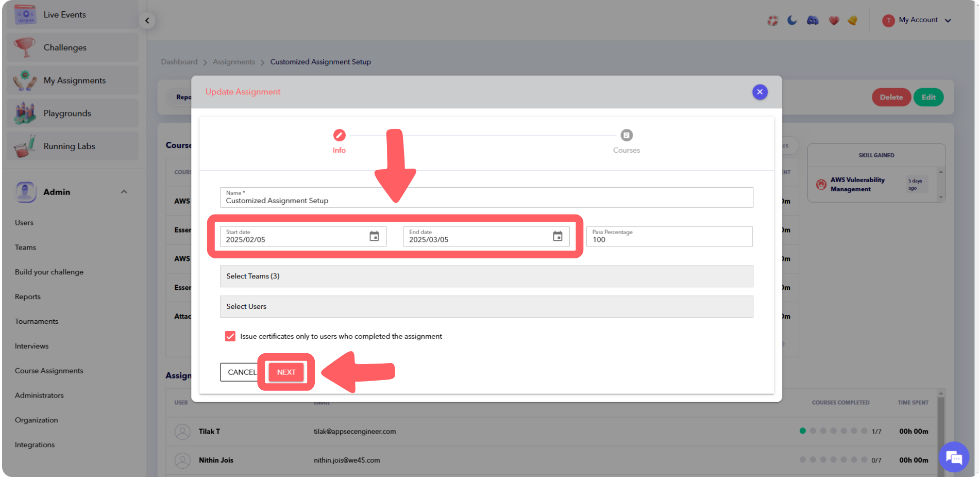Switch to the Courses step
The image size is (980, 477).
pos(627,135)
